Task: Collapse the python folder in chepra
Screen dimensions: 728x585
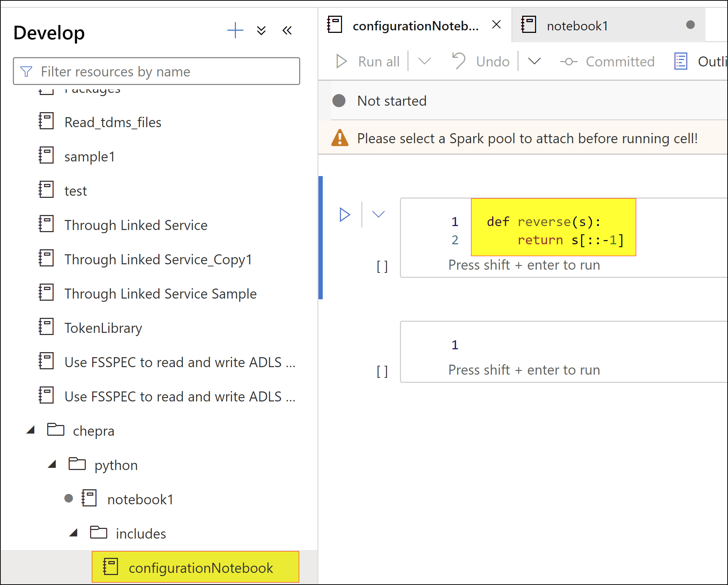Action: click(x=52, y=464)
